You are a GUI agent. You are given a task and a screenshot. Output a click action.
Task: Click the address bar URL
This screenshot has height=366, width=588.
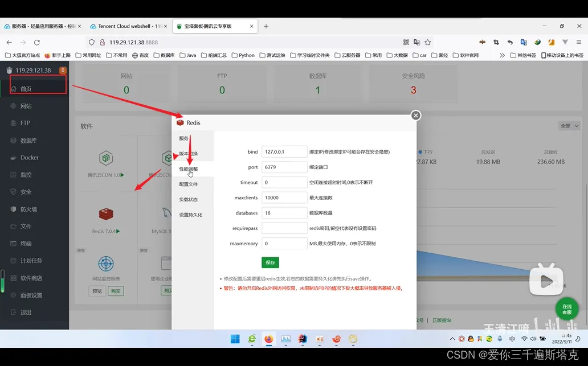click(133, 42)
